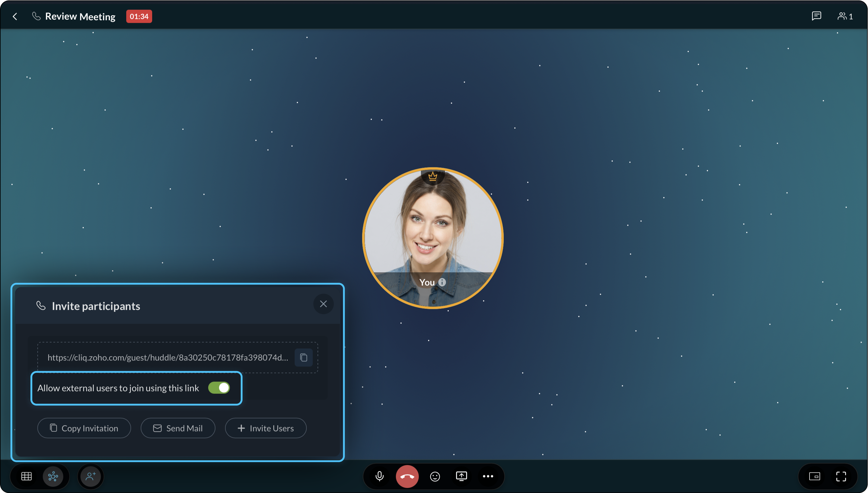Open the emoji reactions picker
Screen dimensions: 868x493
[x=435, y=476]
